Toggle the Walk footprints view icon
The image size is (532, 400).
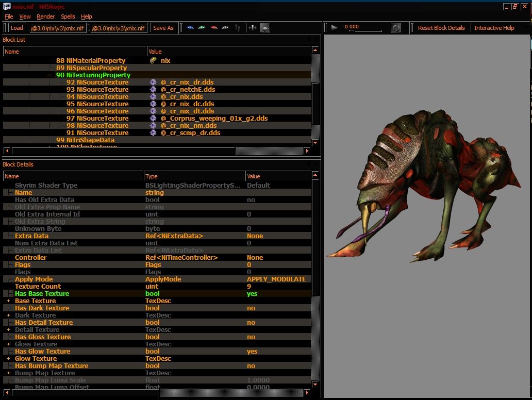tap(238, 28)
